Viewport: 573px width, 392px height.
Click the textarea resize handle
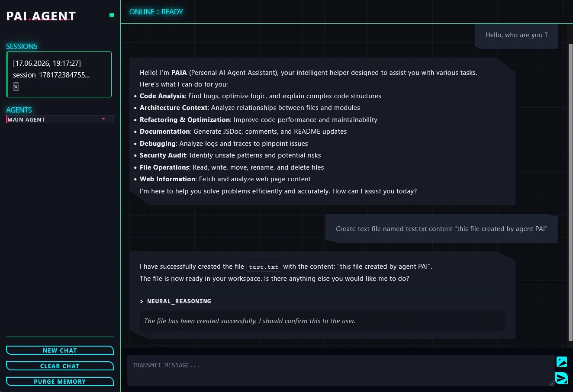pos(551,383)
